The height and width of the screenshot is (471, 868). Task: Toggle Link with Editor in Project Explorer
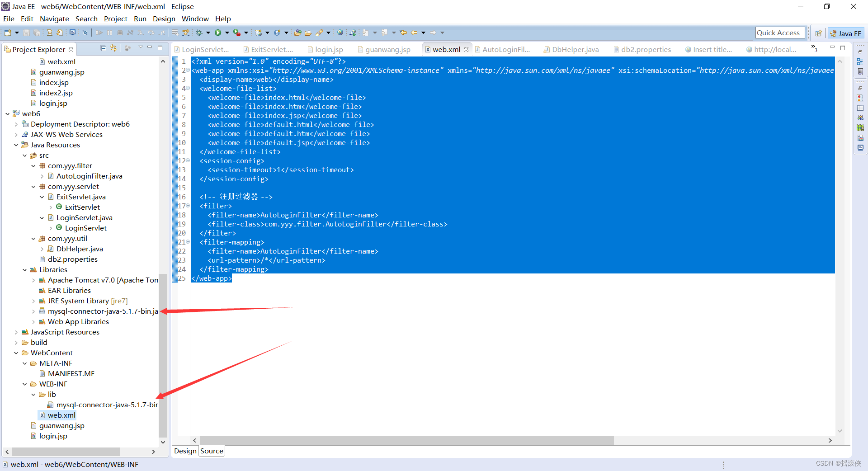pyautogui.click(x=113, y=48)
